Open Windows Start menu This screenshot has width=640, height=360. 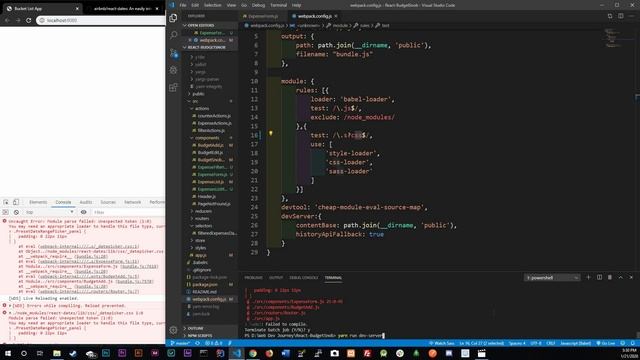click(7, 353)
